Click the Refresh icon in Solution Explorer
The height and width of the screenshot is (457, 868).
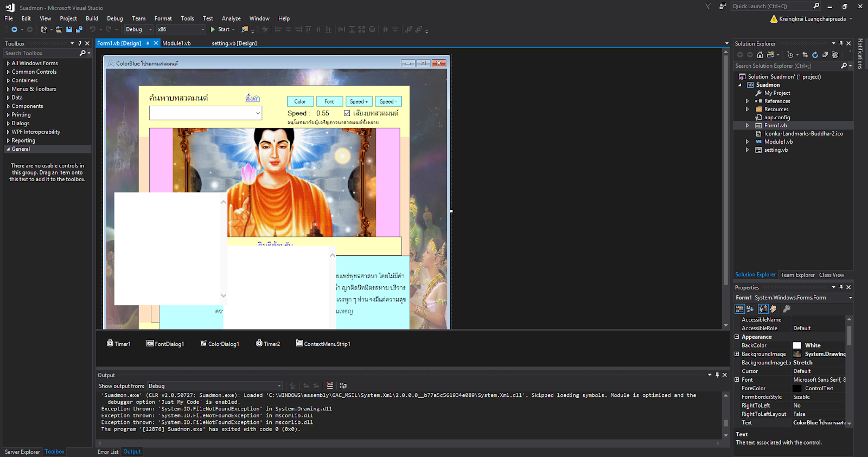pyautogui.click(x=815, y=55)
